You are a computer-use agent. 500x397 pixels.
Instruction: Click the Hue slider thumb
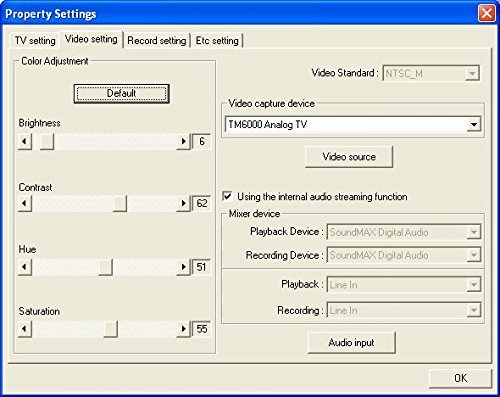[106, 267]
